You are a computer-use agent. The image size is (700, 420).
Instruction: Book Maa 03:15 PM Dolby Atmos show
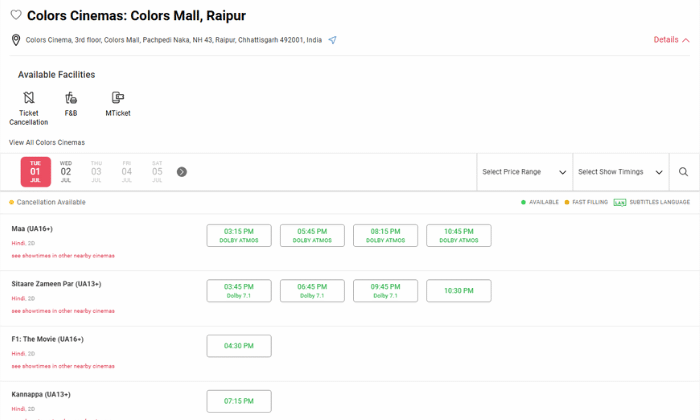click(239, 235)
